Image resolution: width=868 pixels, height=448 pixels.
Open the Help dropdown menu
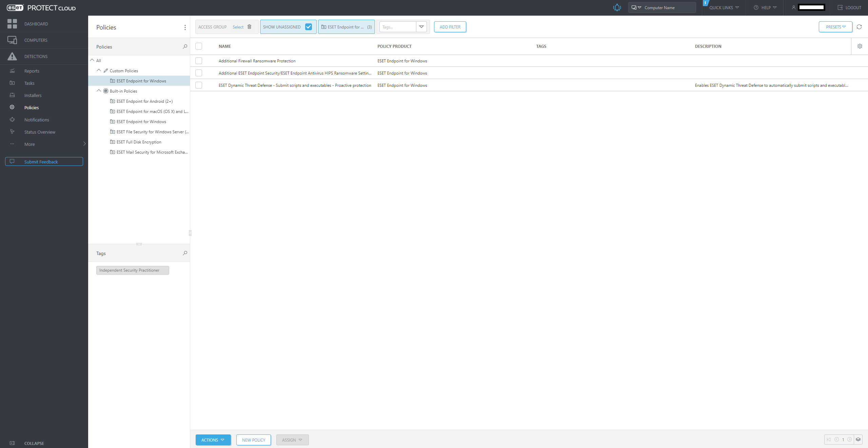pyautogui.click(x=765, y=7)
